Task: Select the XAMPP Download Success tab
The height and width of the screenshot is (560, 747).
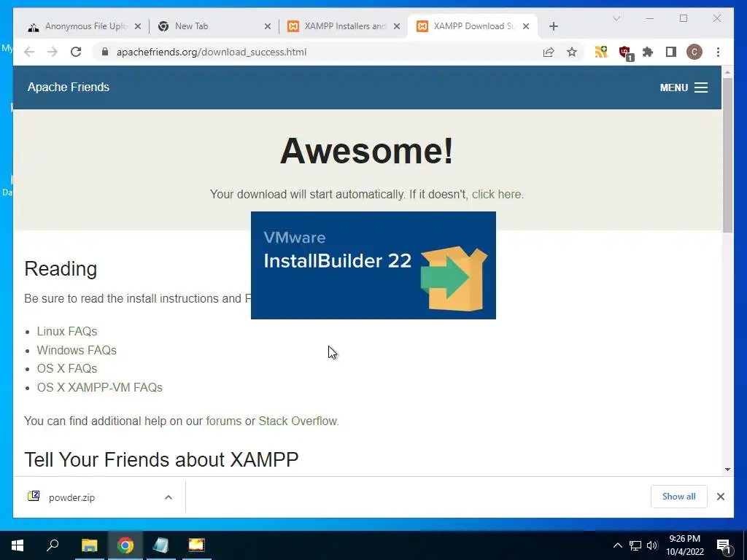Action: point(472,26)
